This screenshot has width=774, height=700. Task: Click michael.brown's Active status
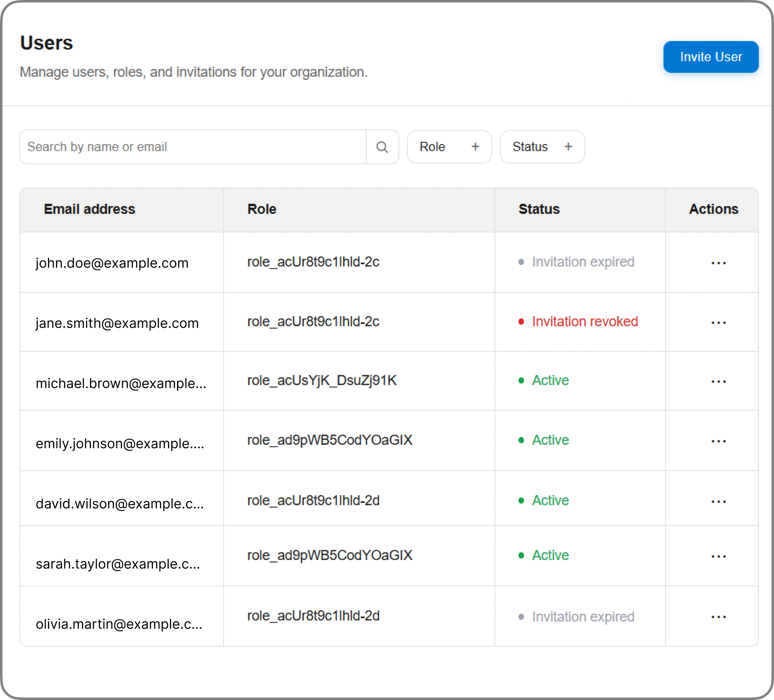[544, 381]
